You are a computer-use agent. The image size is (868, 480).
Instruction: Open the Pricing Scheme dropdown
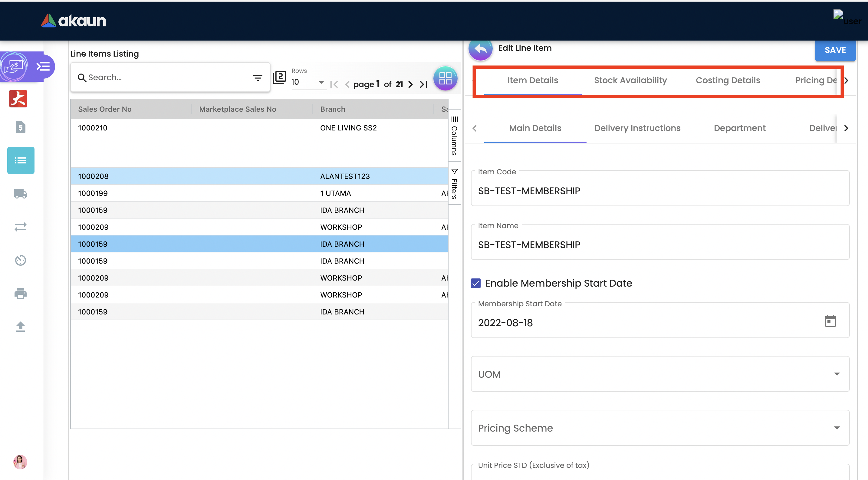660,428
